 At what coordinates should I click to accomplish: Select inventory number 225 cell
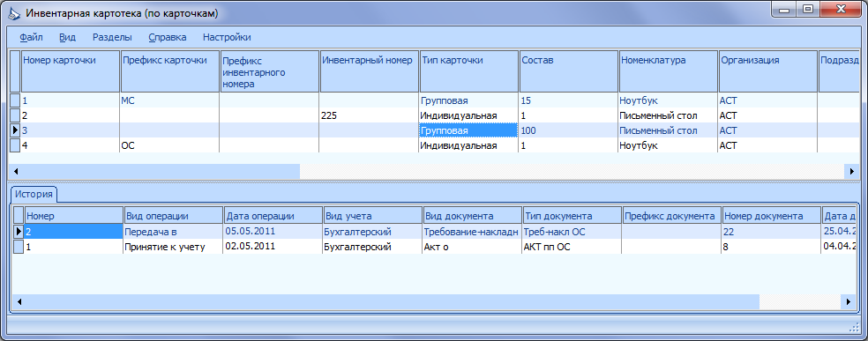tap(370, 115)
